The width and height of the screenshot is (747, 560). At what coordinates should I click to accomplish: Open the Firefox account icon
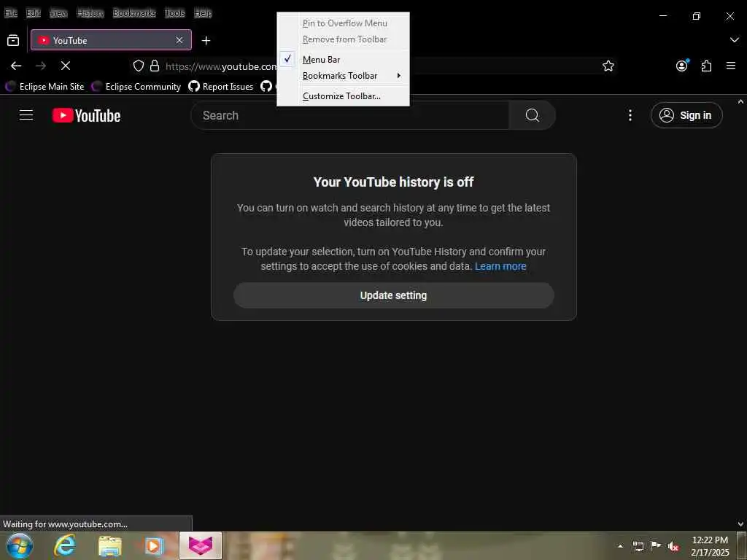tap(682, 66)
